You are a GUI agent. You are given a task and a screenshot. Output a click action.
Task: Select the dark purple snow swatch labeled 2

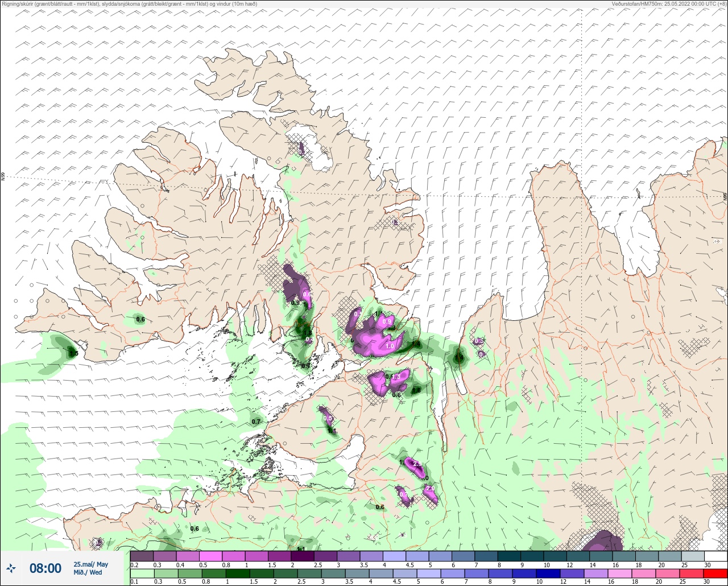[302, 556]
